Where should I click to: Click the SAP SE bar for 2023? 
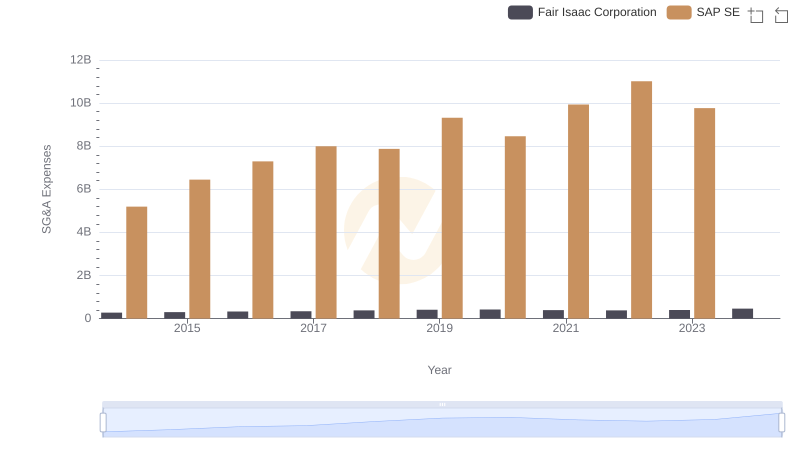tap(705, 213)
